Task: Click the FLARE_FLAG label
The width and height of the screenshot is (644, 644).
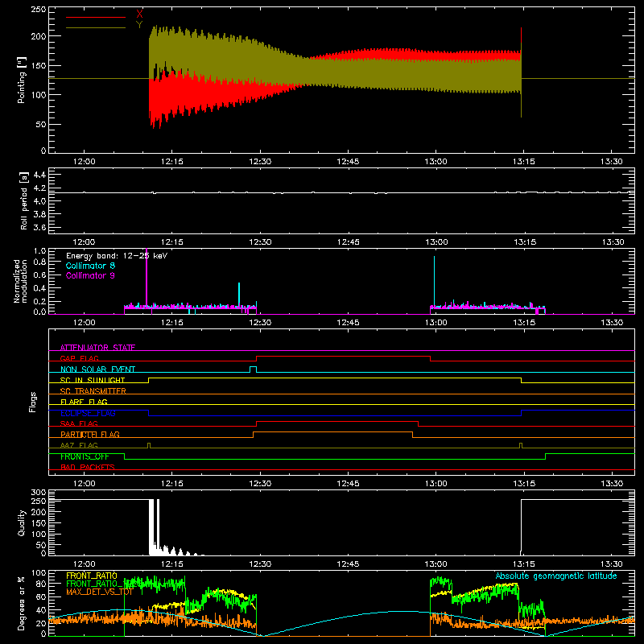Action: coord(84,402)
